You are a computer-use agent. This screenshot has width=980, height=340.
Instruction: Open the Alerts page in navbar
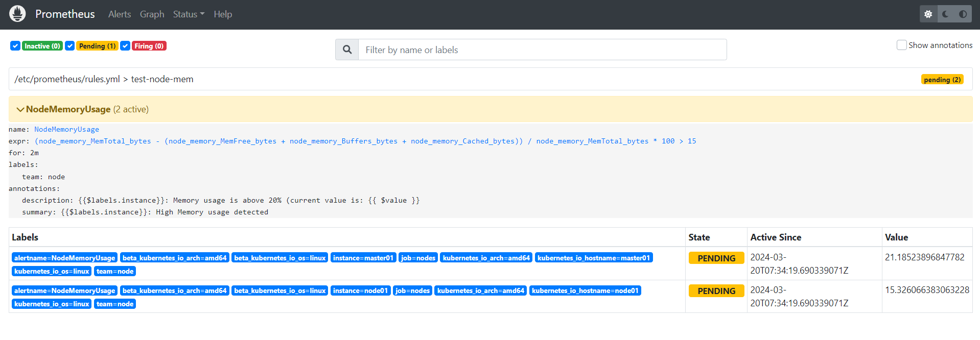[120, 14]
